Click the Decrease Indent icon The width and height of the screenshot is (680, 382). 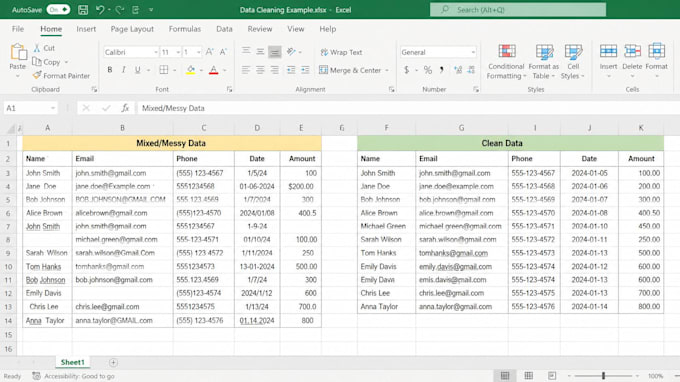pyautogui.click(x=291, y=70)
